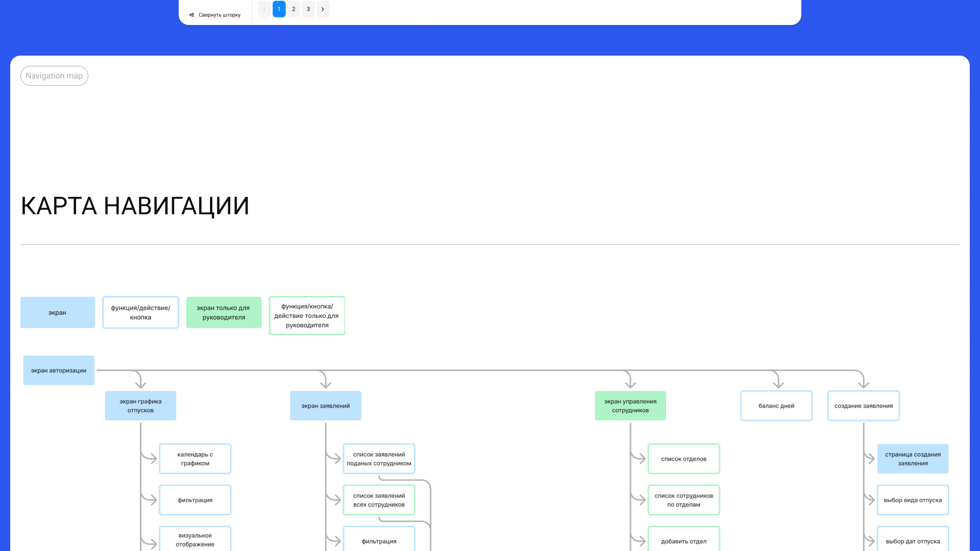Screen dimensions: 980x551
Task: Open page 3 in the pagination
Action: (x=308, y=9)
